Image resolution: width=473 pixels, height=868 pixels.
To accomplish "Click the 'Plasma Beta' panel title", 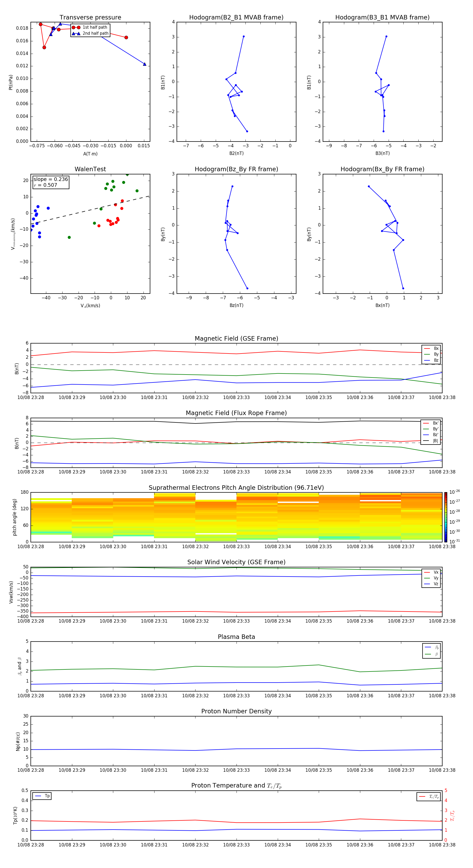I will [x=236, y=637].
